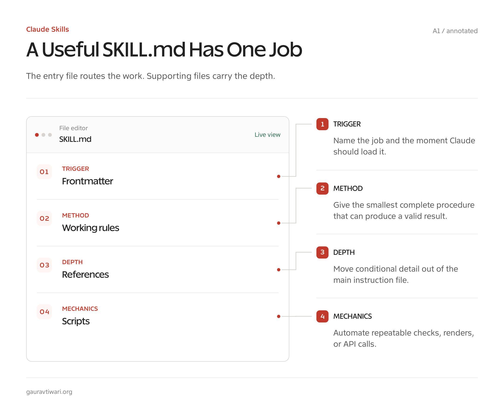The width and height of the screenshot is (504, 420).
Task: Select the Frontmatter row title
Action: (87, 181)
